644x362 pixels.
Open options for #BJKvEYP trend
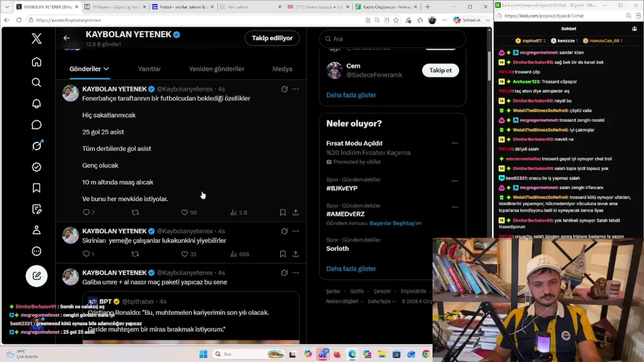pyautogui.click(x=455, y=181)
